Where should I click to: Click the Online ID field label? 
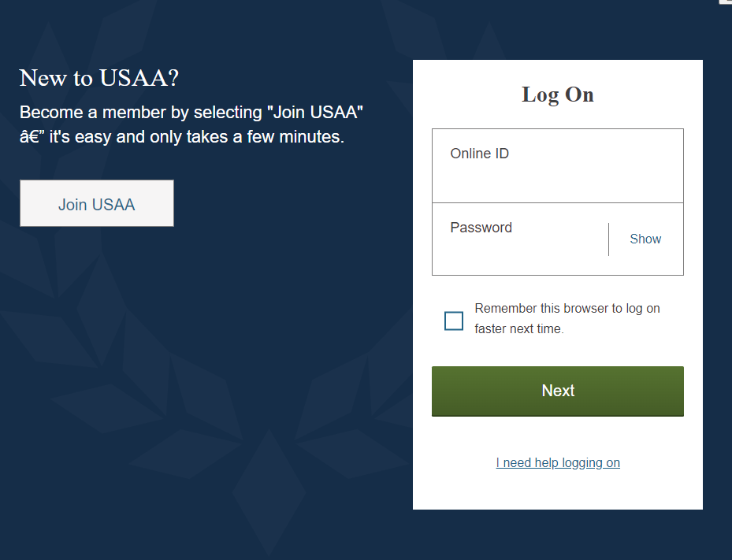click(x=479, y=154)
